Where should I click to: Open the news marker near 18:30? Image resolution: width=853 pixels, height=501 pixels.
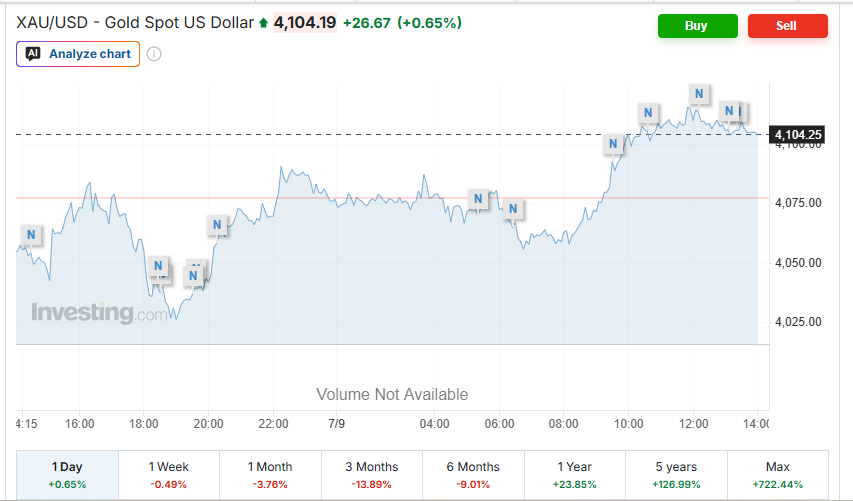[158, 265]
